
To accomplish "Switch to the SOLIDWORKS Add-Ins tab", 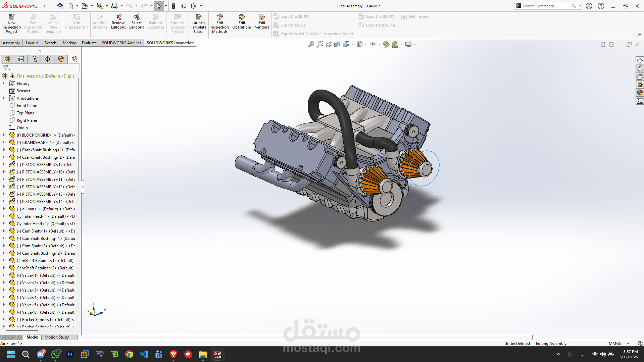I will pos(121,43).
